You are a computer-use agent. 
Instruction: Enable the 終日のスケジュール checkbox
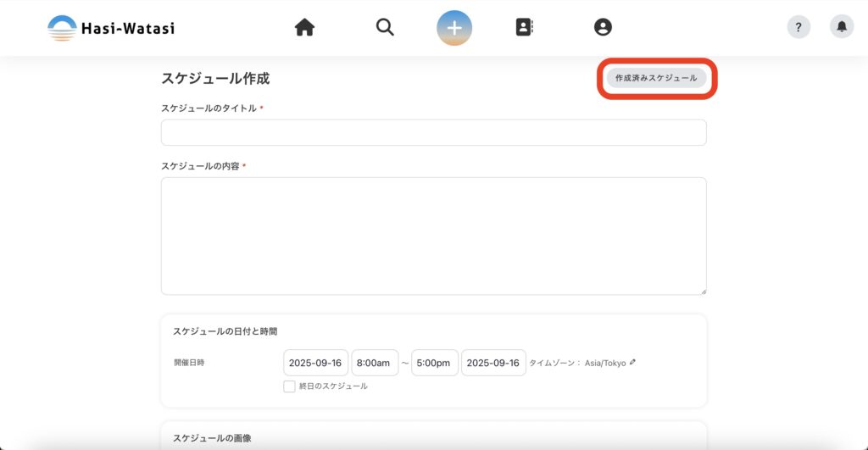point(290,386)
